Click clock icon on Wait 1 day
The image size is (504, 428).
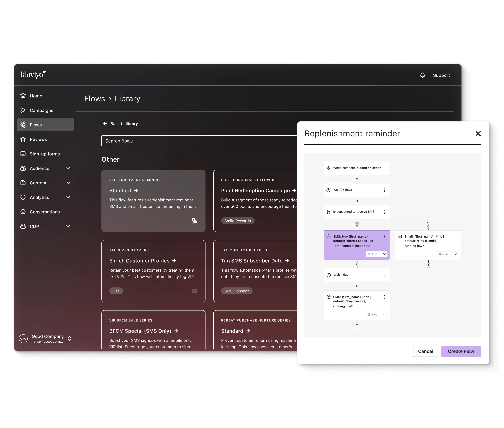(x=328, y=275)
